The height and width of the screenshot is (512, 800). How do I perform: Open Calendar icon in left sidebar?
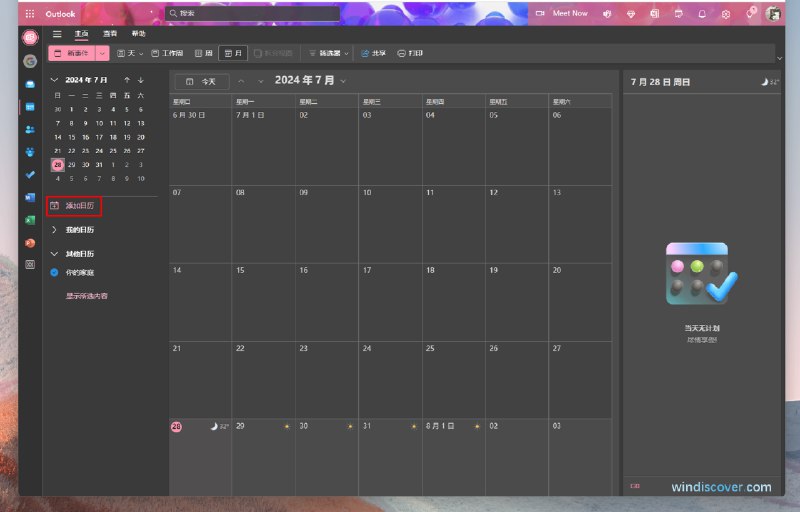[30, 107]
